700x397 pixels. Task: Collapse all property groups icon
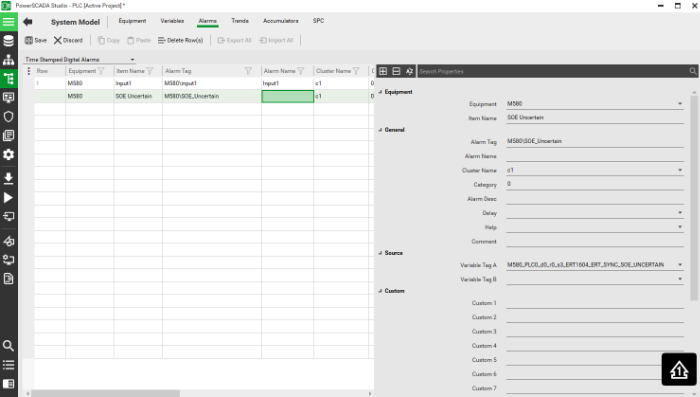396,71
